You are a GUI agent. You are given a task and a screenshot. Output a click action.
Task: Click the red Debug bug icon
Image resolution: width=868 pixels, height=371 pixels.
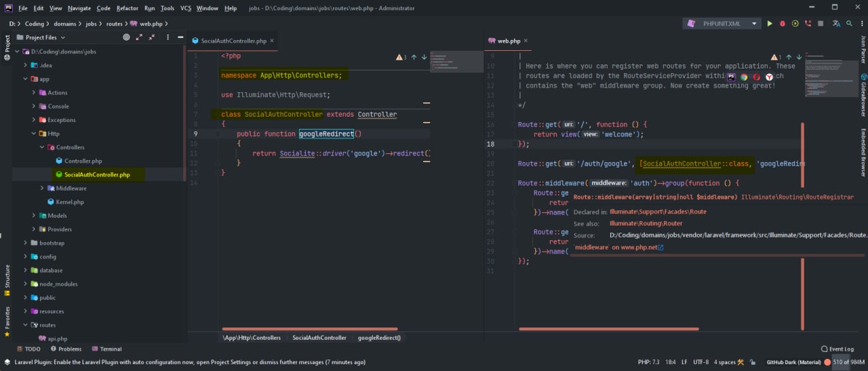point(782,24)
